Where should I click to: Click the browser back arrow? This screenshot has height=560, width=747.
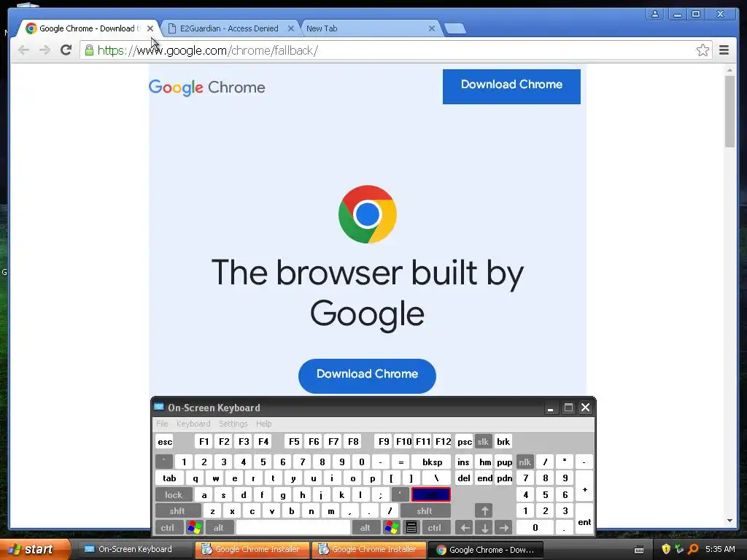23,50
